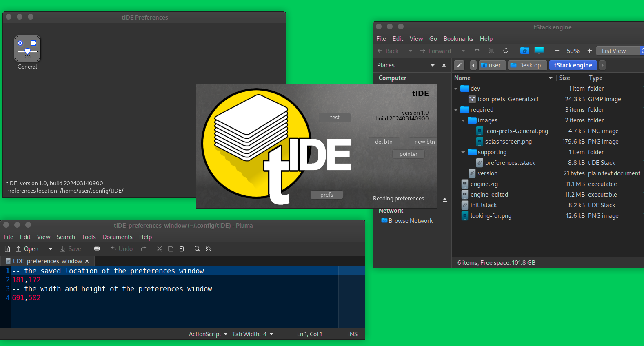
Task: Click the line 2 value 181,172 in Pluma
Action: (x=27, y=280)
